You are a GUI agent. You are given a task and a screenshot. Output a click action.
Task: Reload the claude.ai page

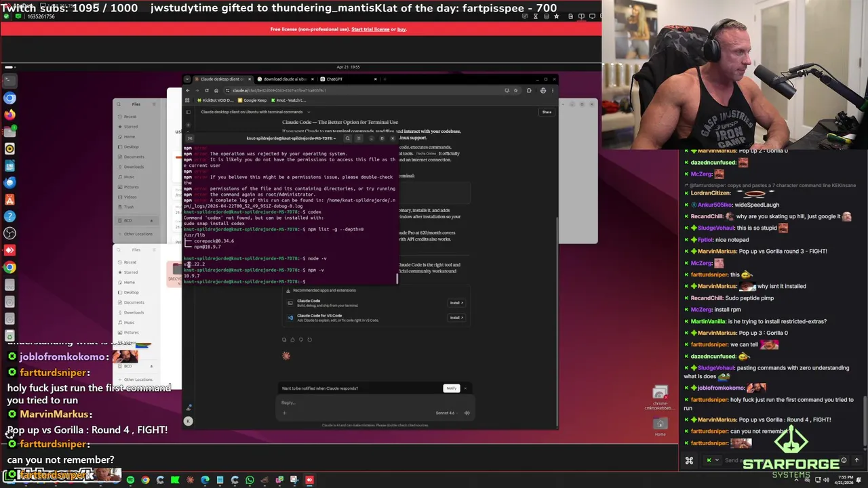(207, 90)
